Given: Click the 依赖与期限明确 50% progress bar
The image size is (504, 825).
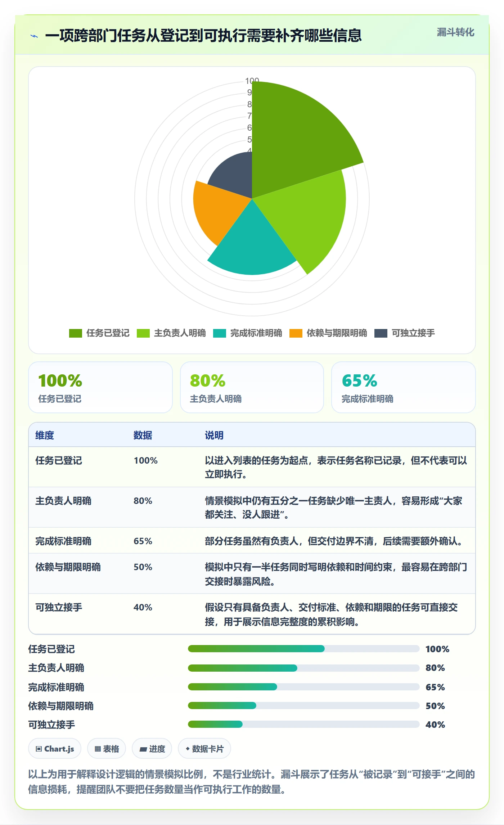Looking at the screenshot, I should (304, 705).
